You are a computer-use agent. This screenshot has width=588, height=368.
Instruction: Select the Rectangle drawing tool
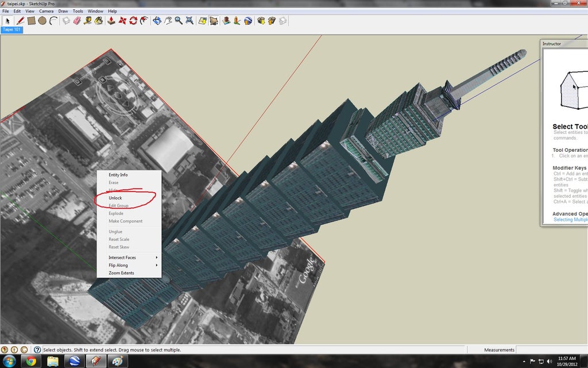coord(32,21)
